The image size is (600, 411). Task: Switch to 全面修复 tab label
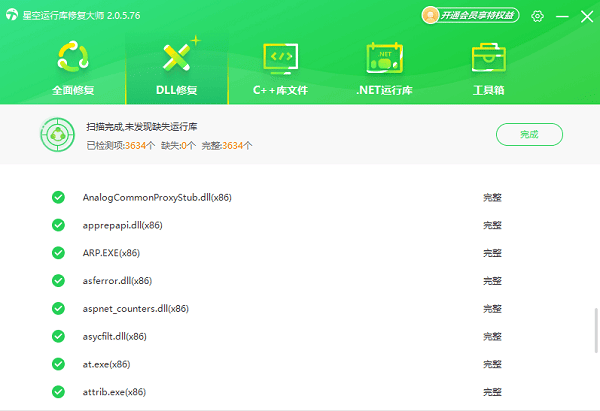point(73,90)
